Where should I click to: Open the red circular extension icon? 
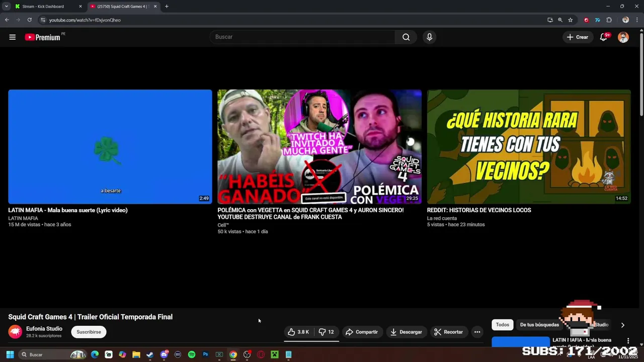point(586,20)
